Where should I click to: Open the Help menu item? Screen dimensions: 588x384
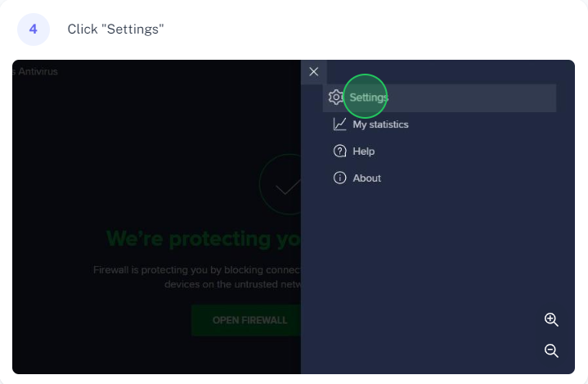[363, 151]
